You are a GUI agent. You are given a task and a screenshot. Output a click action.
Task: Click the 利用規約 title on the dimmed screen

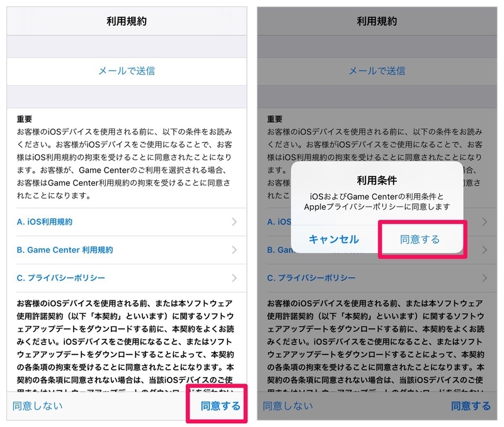(x=377, y=21)
